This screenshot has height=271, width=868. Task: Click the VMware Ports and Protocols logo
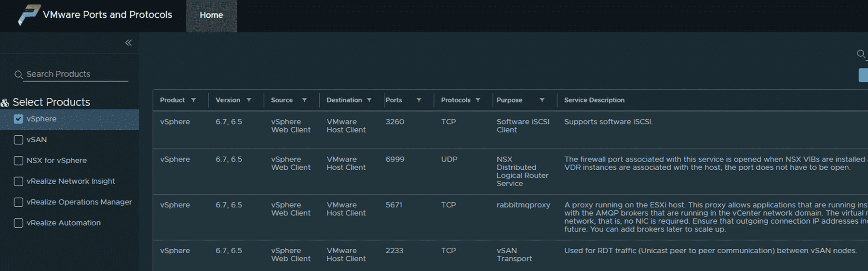coord(29,14)
